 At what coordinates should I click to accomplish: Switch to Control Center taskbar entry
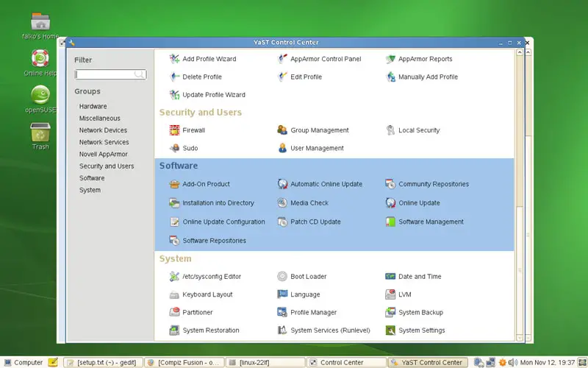pyautogui.click(x=346, y=362)
